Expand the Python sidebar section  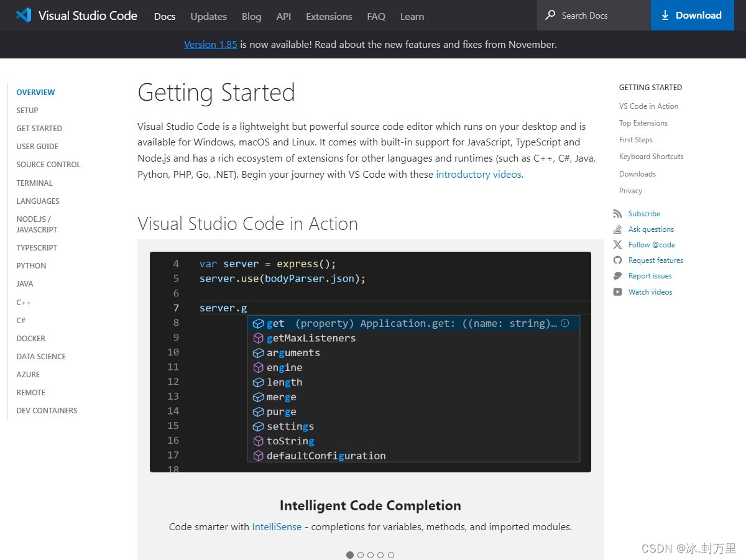31,265
